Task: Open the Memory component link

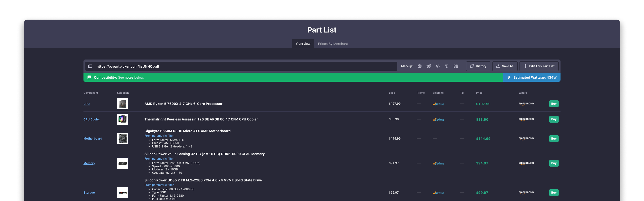Action: click(x=89, y=163)
